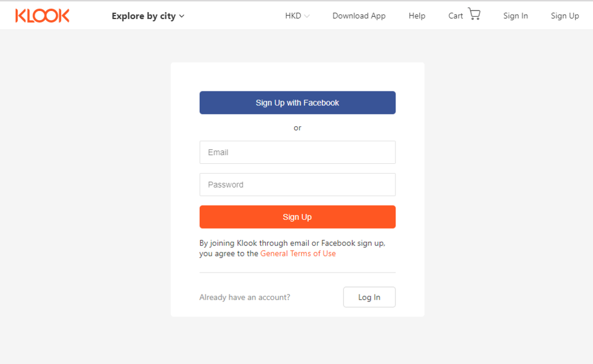Expand the Explore by city menu label

[143, 16]
